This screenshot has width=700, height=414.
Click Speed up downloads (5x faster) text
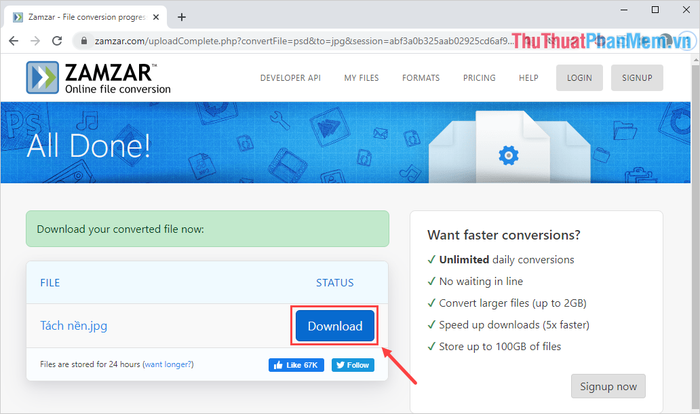(x=514, y=325)
